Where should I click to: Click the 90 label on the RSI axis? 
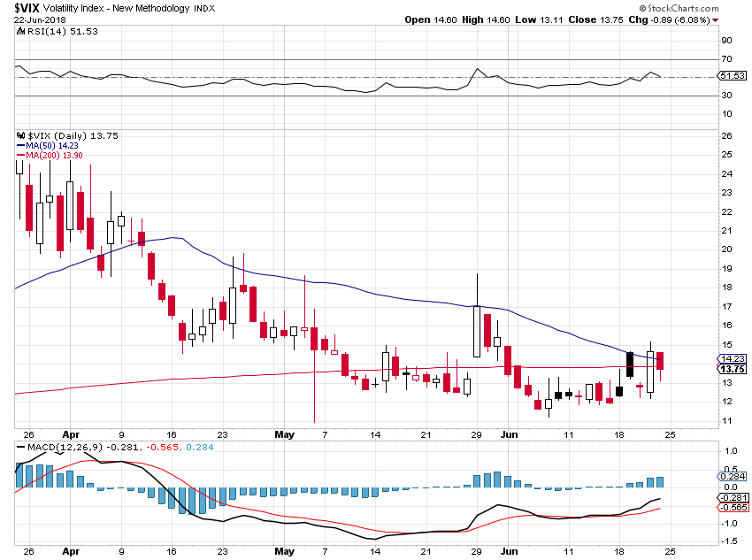(726, 41)
